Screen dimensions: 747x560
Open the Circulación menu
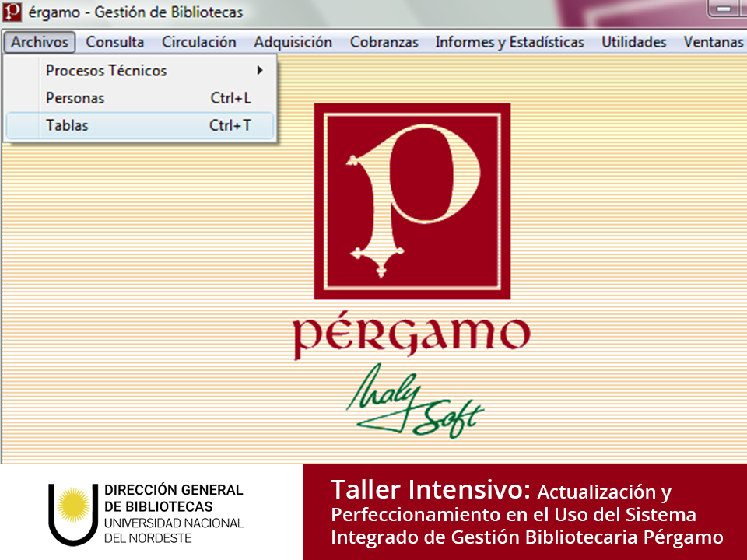[x=198, y=42]
